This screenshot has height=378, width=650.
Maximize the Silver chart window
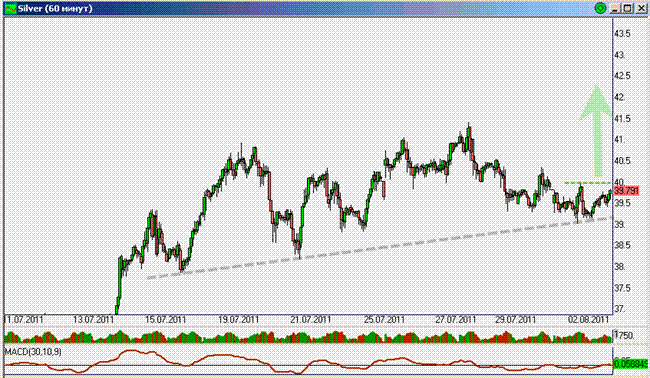pos(628,8)
